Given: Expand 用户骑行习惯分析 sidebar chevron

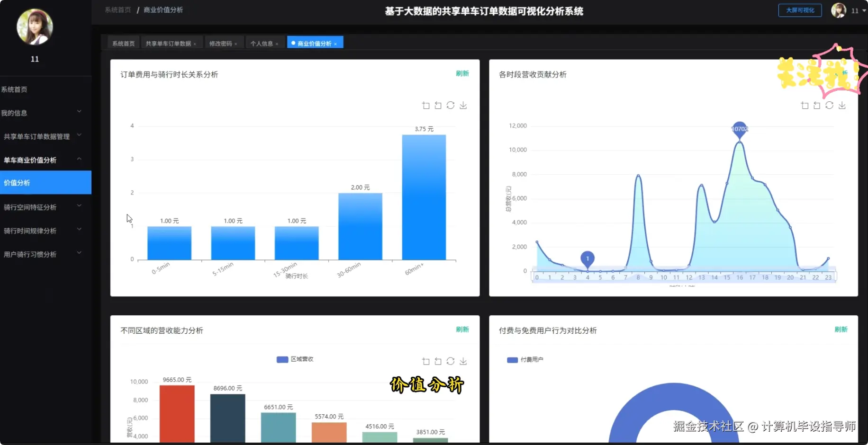Looking at the screenshot, I should click(x=79, y=253).
